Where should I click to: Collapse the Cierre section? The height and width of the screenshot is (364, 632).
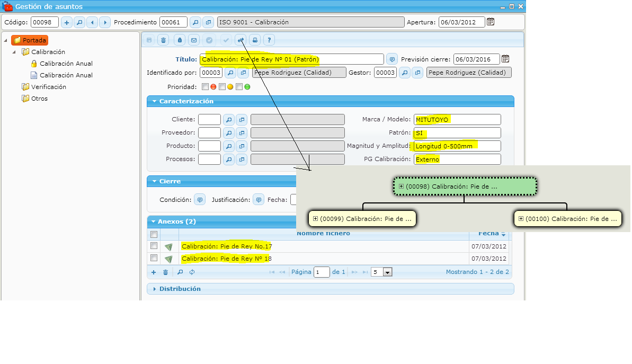pyautogui.click(x=154, y=181)
